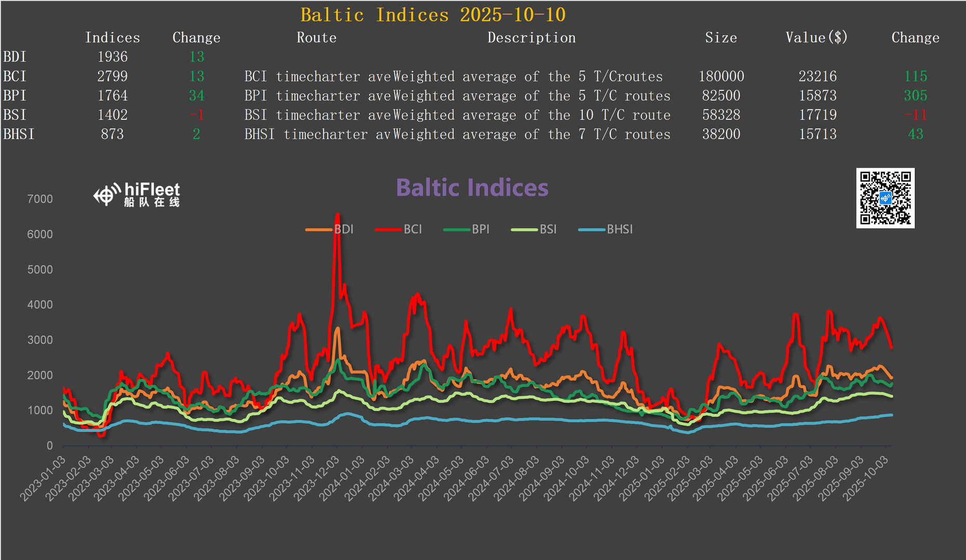Select the yellow Baltic Indices 2025-10-10 heading

click(433, 15)
